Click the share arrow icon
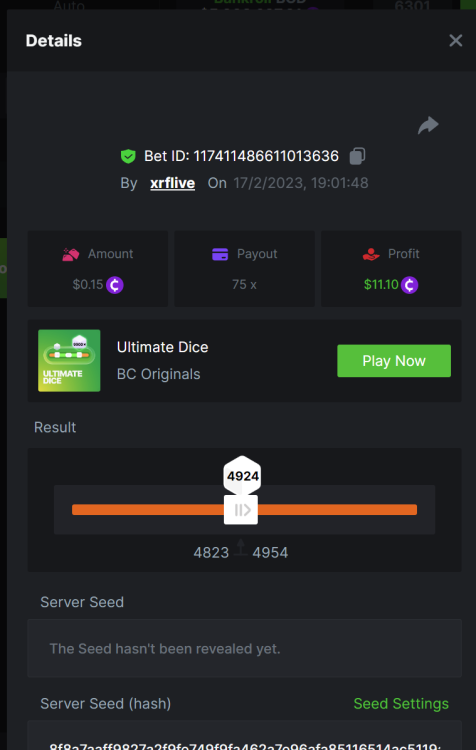Screen dimensions: 476x750 pos(428,125)
